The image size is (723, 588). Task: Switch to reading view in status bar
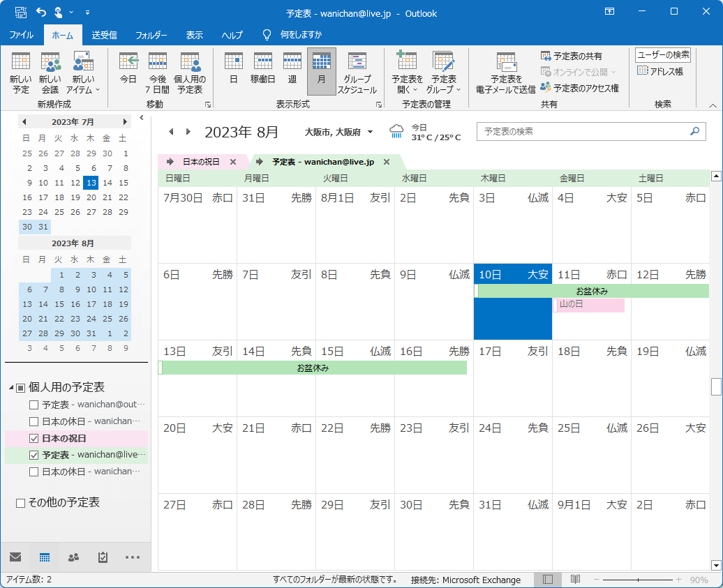[576, 579]
